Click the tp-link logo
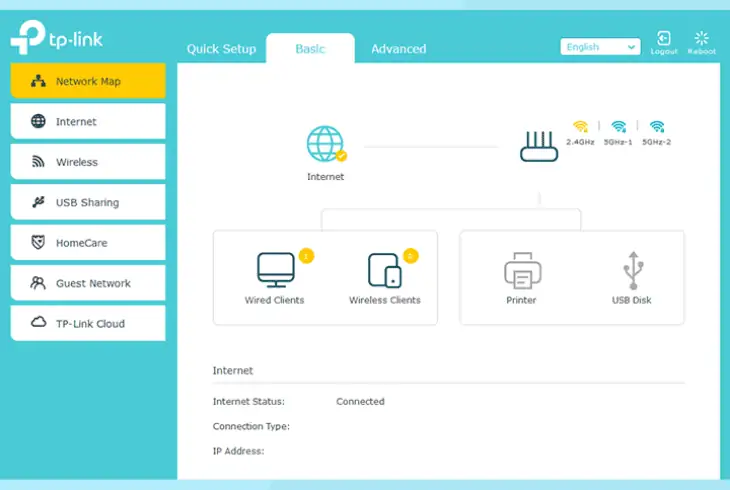The image size is (730, 490). (57, 37)
